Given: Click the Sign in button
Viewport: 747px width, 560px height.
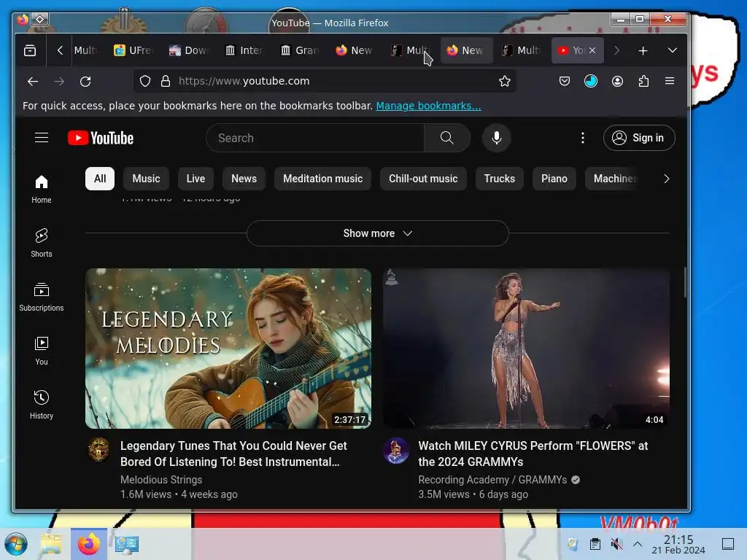Looking at the screenshot, I should 639,138.
